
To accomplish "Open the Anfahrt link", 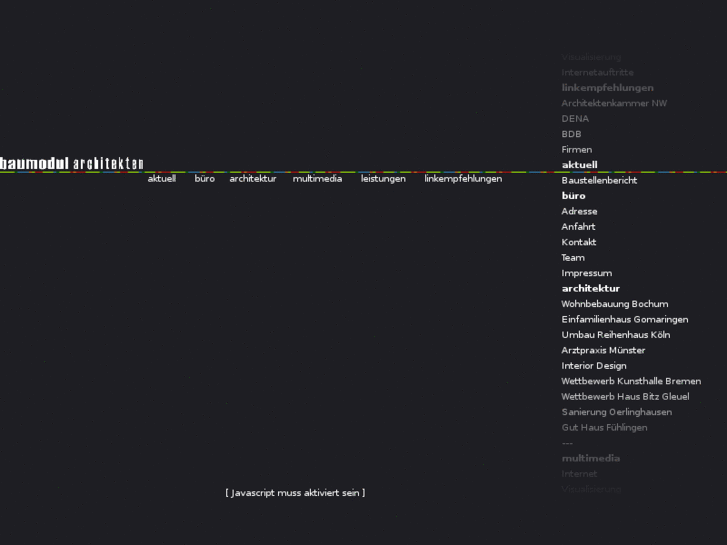I will coord(578,226).
